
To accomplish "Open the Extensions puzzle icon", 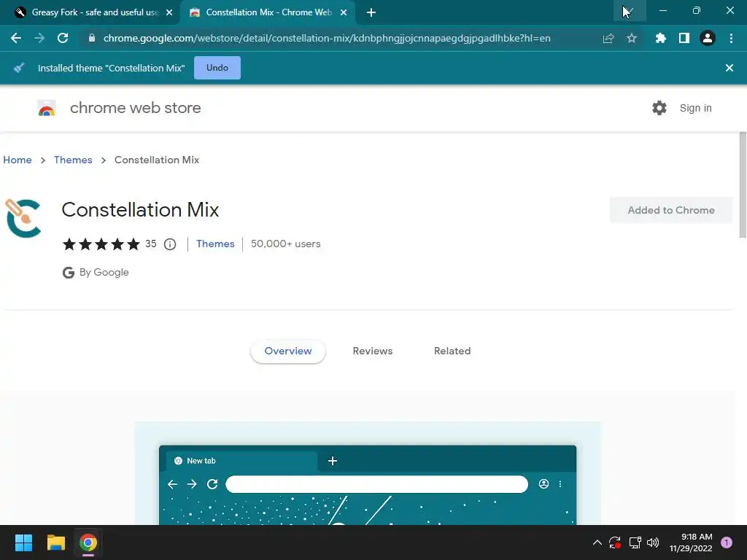I will (661, 38).
